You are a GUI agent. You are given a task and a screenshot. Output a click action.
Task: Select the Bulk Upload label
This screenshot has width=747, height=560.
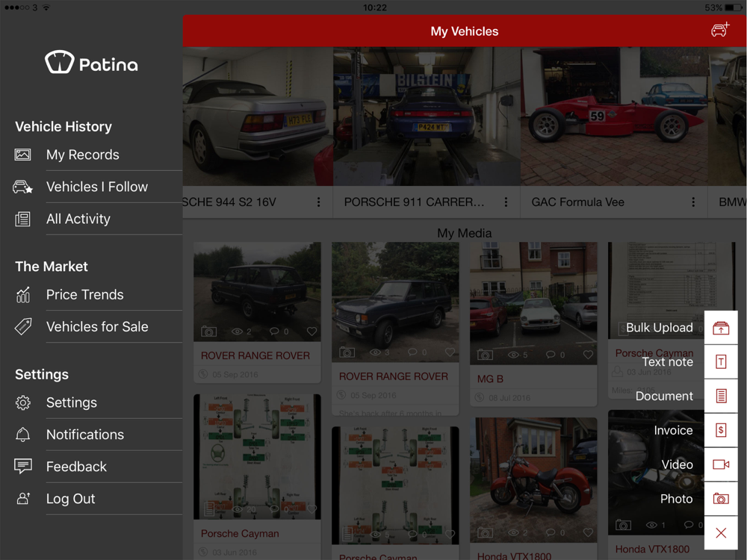(x=660, y=328)
